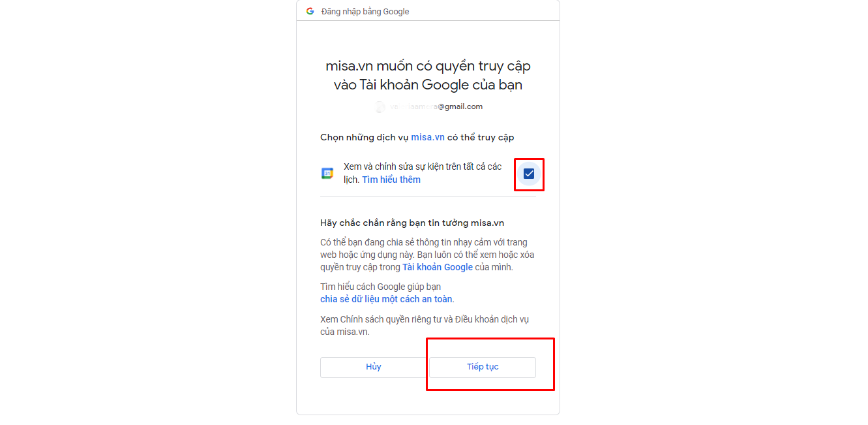The height and width of the screenshot is (425, 868).
Task: Open the "Tìm hiểu thêm" link
Action: click(391, 180)
